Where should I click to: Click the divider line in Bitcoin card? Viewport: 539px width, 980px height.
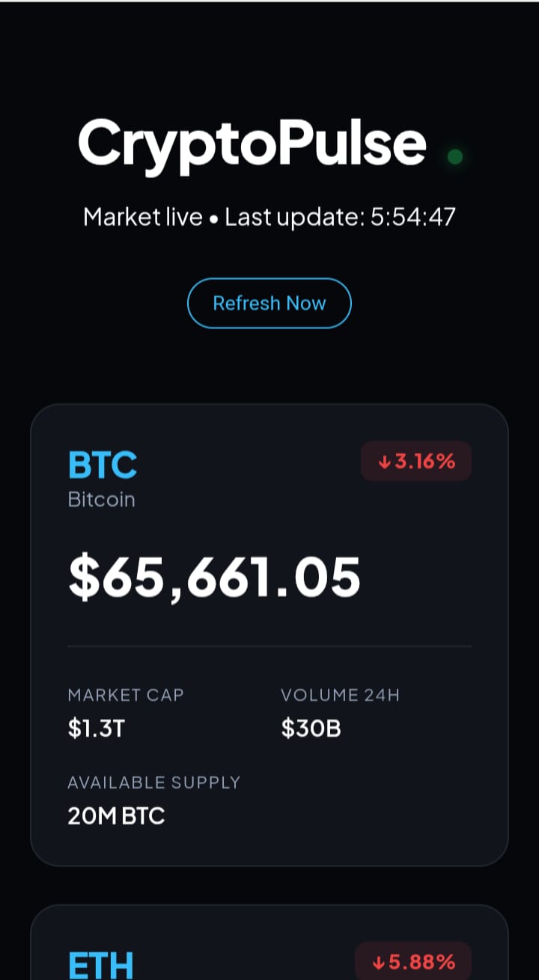click(269, 646)
